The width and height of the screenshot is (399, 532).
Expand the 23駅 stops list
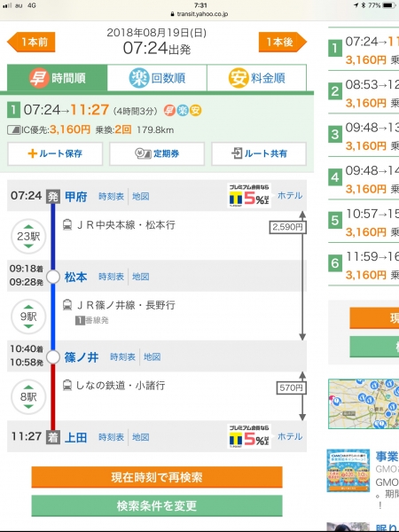tap(28, 236)
